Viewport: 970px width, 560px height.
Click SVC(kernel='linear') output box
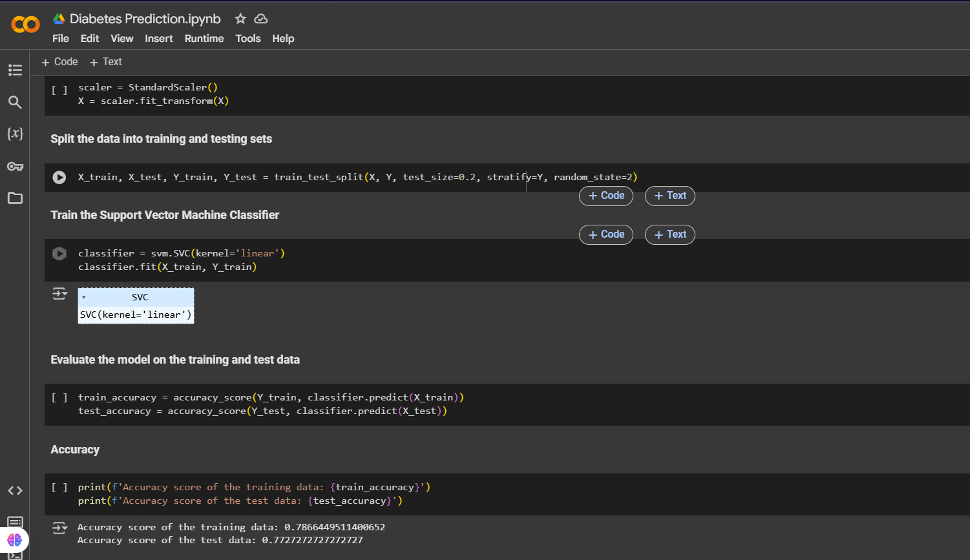pos(136,315)
